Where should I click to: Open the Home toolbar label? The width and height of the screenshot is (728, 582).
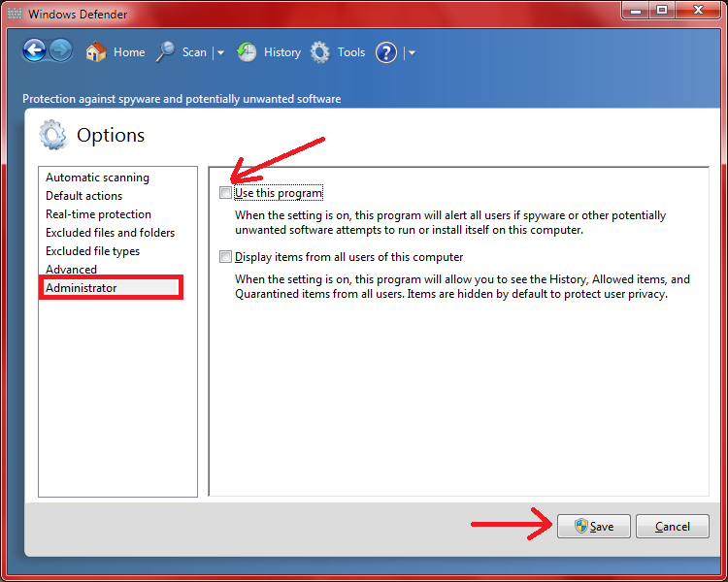(x=129, y=52)
